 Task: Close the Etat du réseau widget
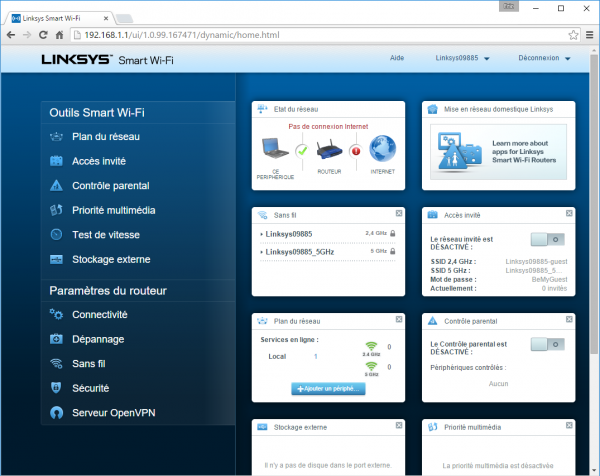coord(399,108)
